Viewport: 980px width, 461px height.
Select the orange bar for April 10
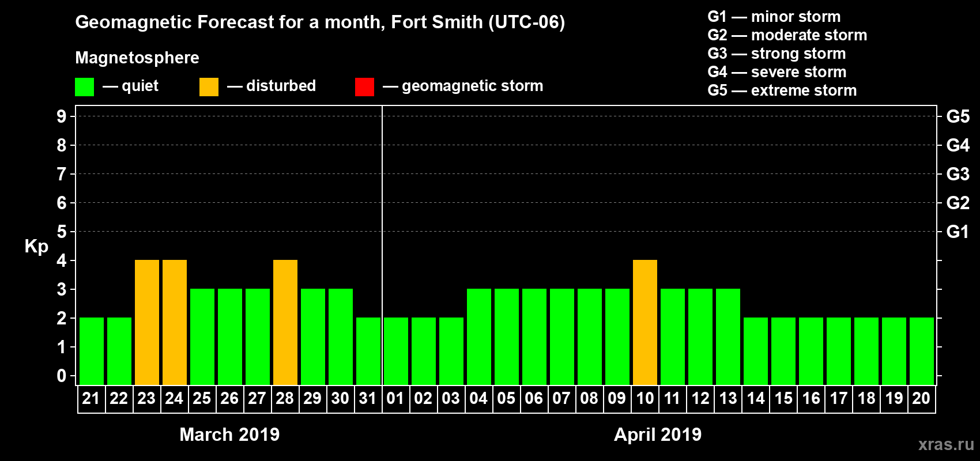click(645, 323)
